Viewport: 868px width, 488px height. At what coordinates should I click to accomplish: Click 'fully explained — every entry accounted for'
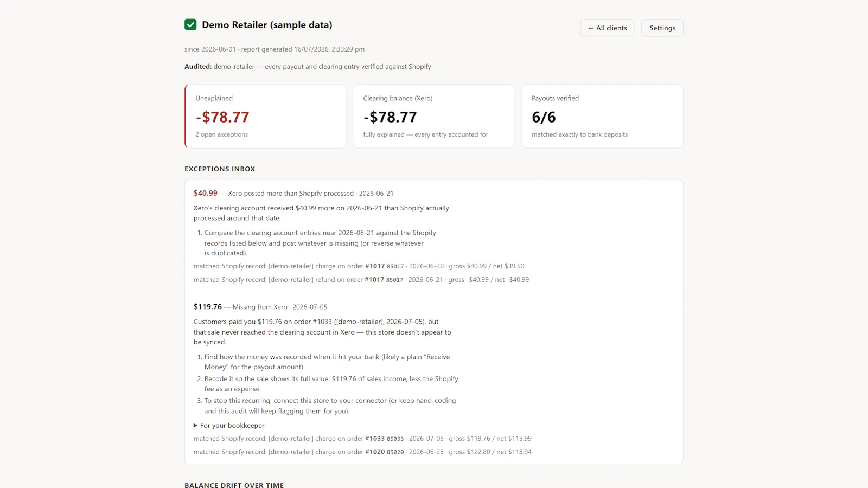click(x=425, y=134)
